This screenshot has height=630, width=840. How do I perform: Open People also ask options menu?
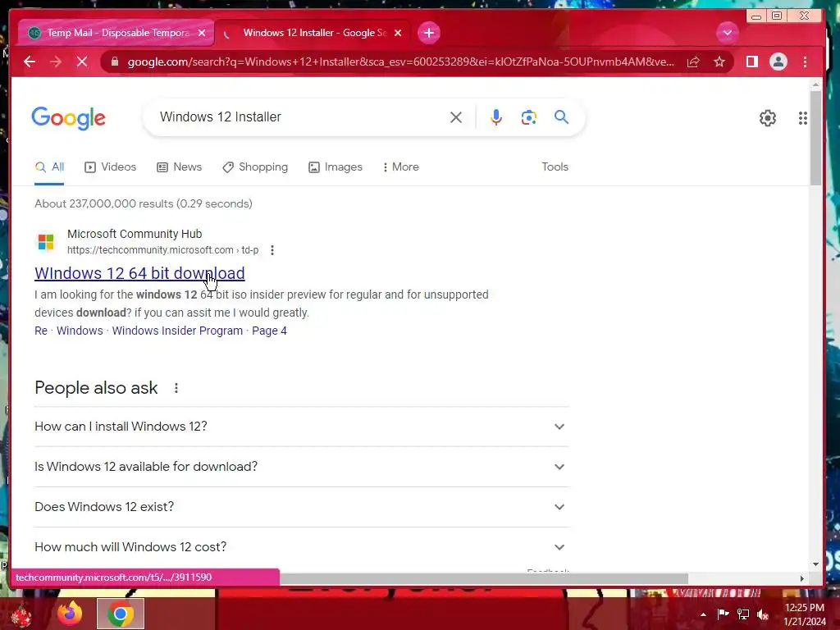pos(176,388)
